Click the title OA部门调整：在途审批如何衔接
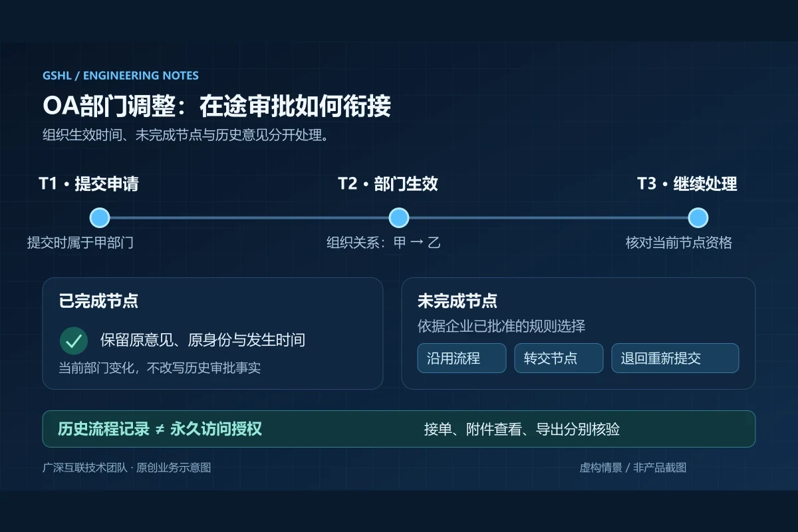 click(x=217, y=106)
